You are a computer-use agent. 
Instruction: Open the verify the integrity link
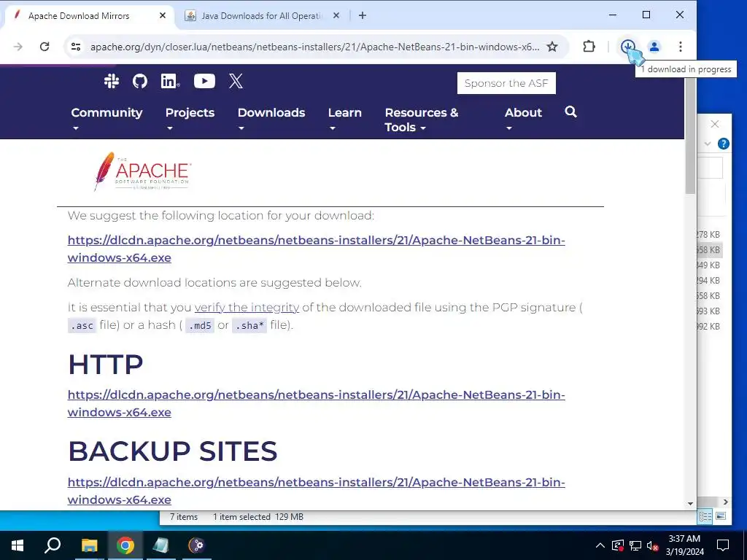coord(247,308)
